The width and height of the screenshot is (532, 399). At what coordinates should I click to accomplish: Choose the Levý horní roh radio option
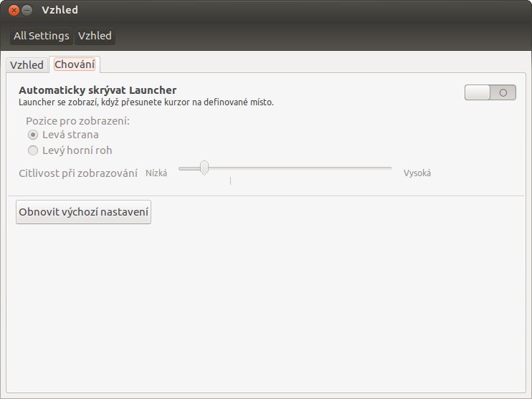click(70, 150)
